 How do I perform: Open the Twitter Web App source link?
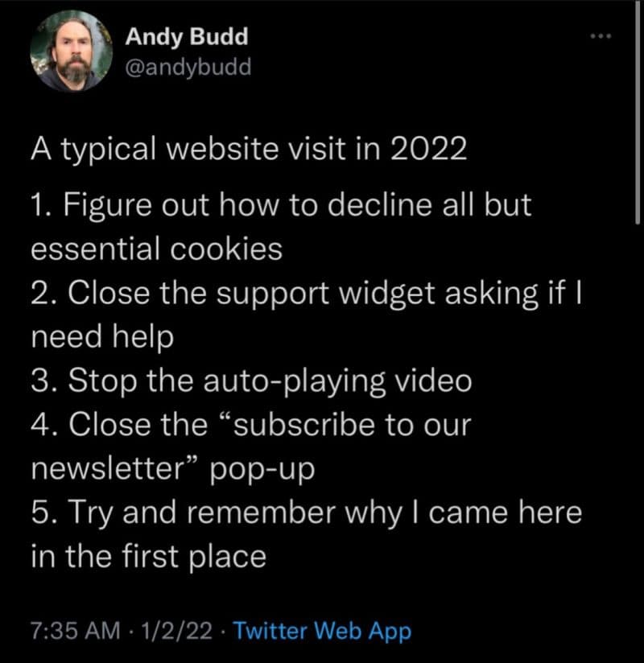pos(322,632)
